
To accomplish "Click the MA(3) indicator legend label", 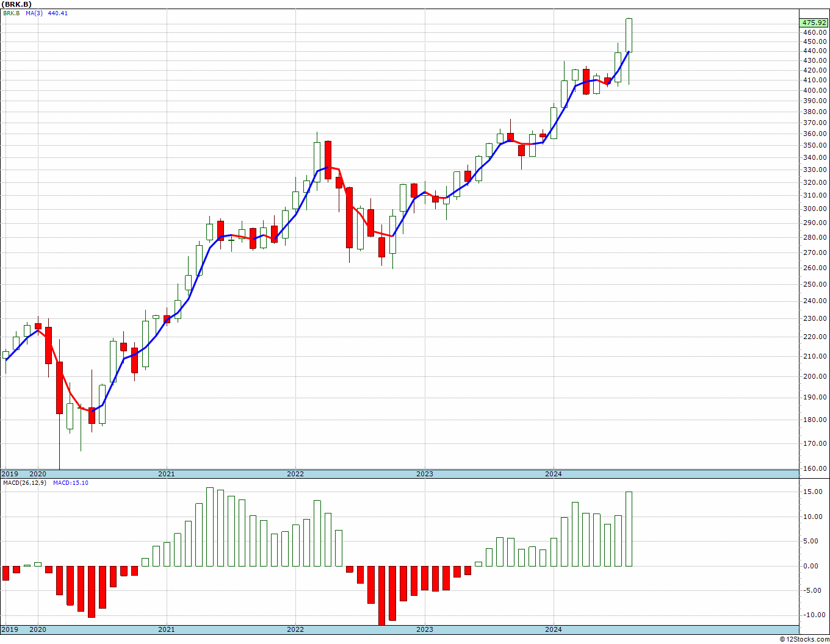I will click(34, 13).
